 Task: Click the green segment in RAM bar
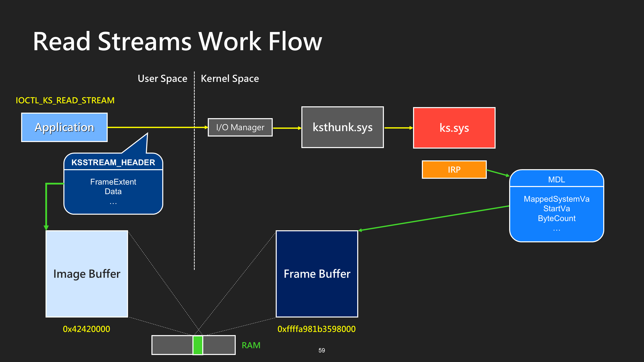click(198, 345)
